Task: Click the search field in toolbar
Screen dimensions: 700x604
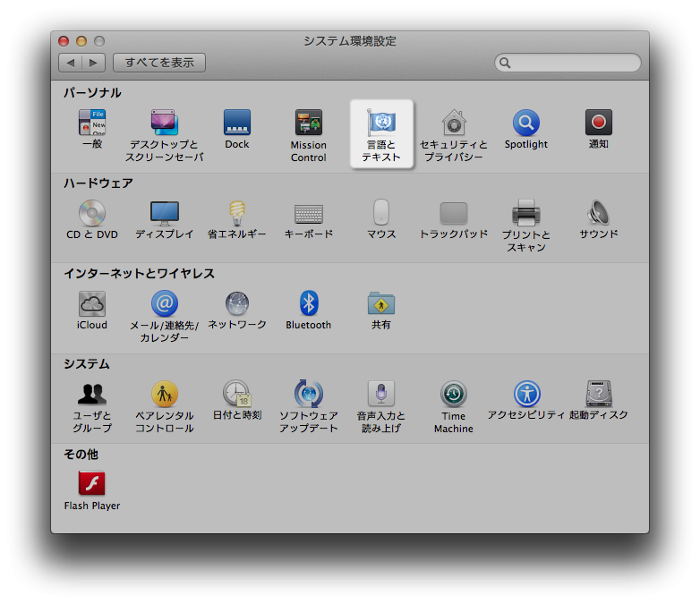Action: (x=568, y=63)
